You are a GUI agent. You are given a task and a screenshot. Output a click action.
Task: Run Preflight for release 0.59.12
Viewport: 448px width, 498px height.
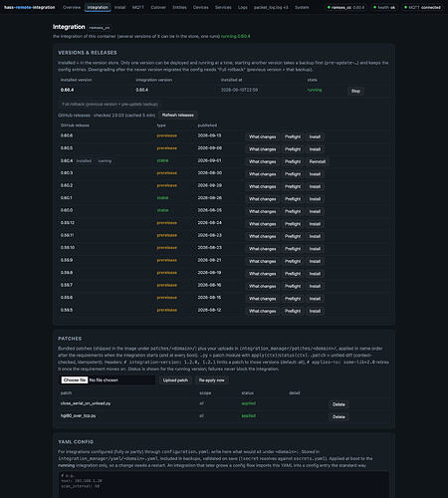click(293, 224)
